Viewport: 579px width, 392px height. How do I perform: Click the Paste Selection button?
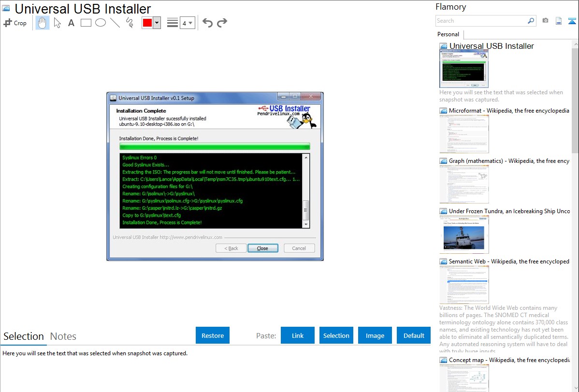336,335
